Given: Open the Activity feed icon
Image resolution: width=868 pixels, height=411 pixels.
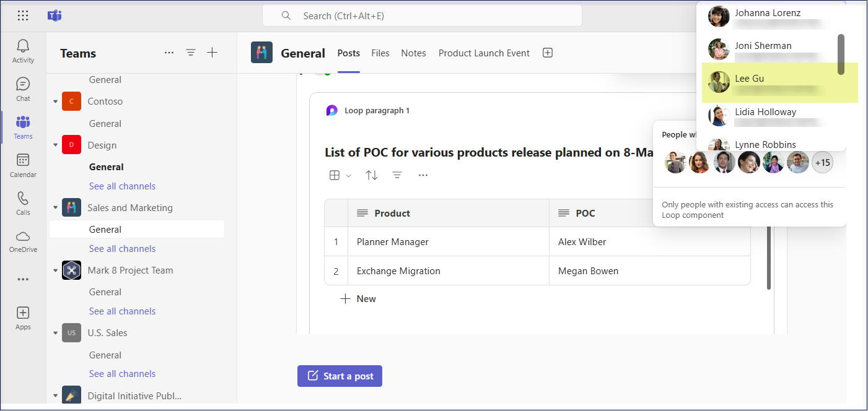Looking at the screenshot, I should click(x=23, y=51).
